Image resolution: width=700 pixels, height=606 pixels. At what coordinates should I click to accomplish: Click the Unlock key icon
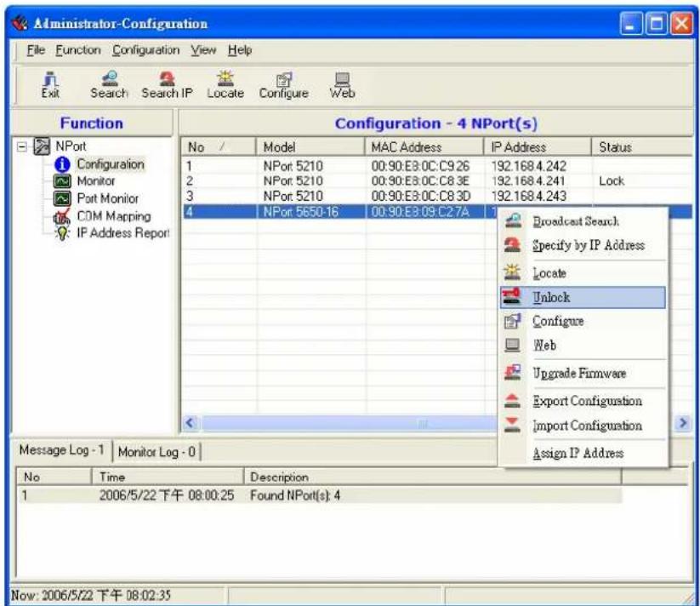[512, 296]
